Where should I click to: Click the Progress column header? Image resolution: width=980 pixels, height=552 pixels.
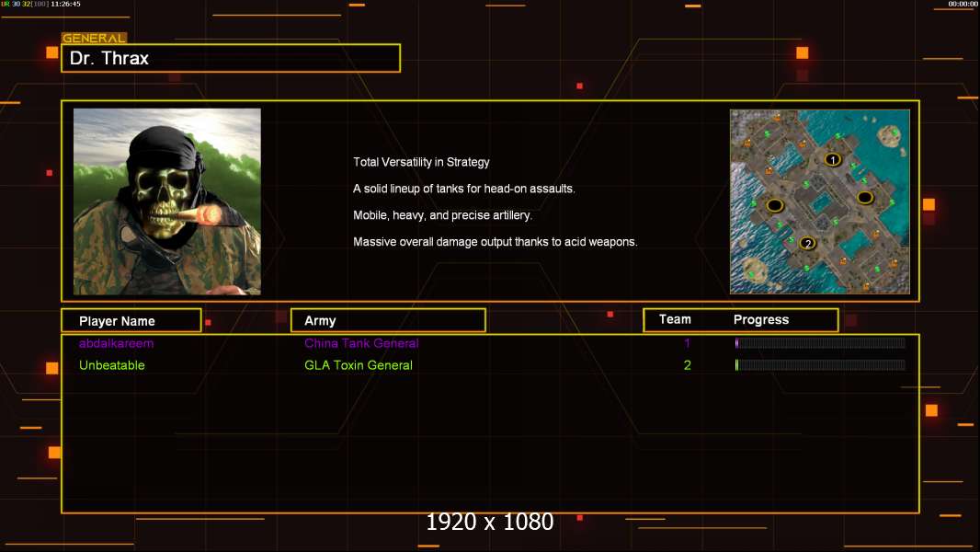760,320
